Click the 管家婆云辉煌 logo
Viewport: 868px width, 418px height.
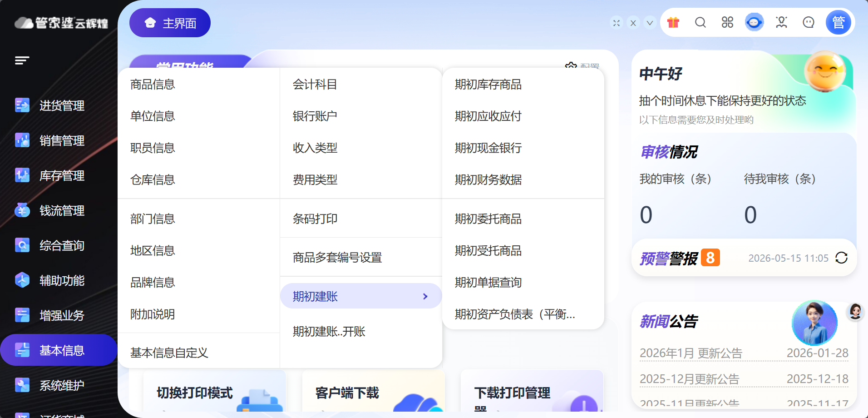[61, 23]
